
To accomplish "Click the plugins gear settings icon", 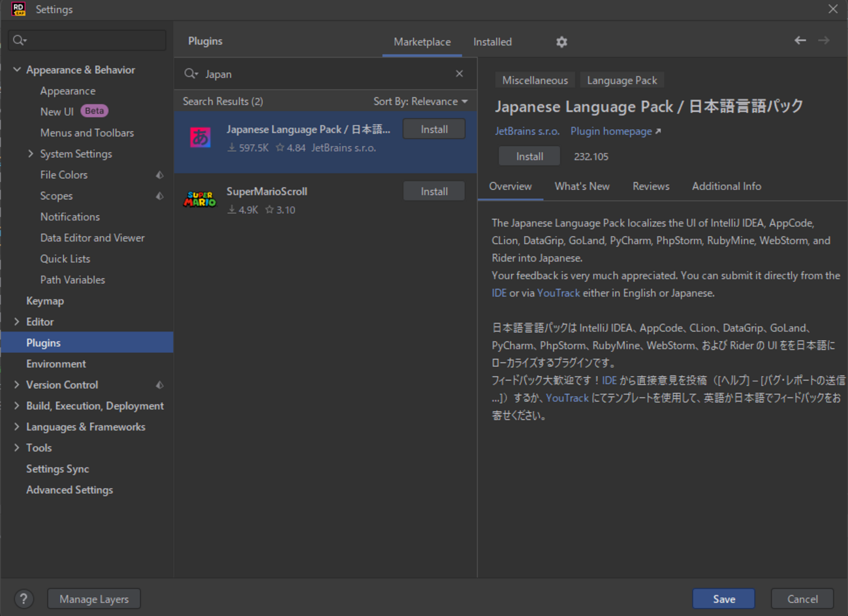I will click(x=561, y=42).
